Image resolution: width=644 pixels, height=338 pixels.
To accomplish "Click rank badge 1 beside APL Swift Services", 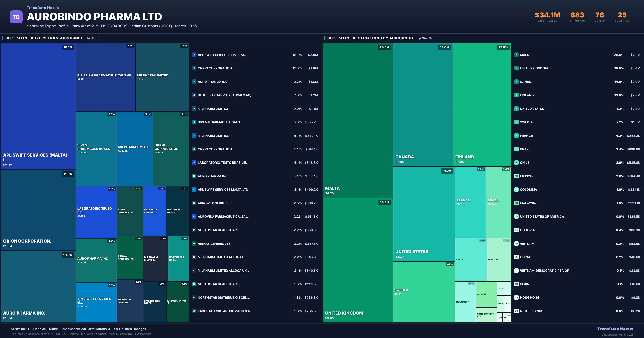I will [194, 55].
